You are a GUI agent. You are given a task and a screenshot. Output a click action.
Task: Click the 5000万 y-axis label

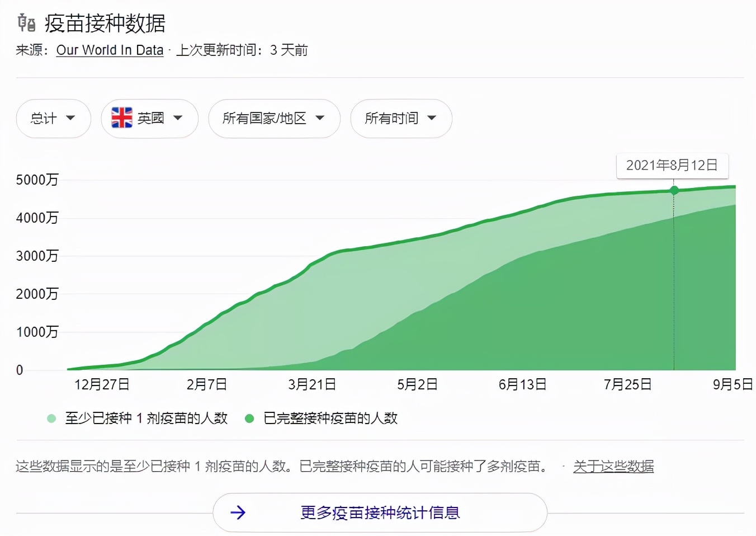coord(37,180)
